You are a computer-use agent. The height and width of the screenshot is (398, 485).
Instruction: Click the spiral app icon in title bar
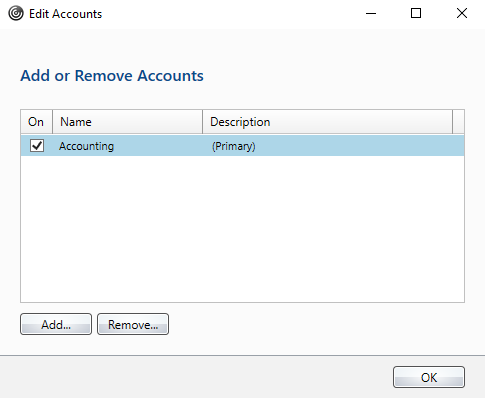[x=16, y=14]
